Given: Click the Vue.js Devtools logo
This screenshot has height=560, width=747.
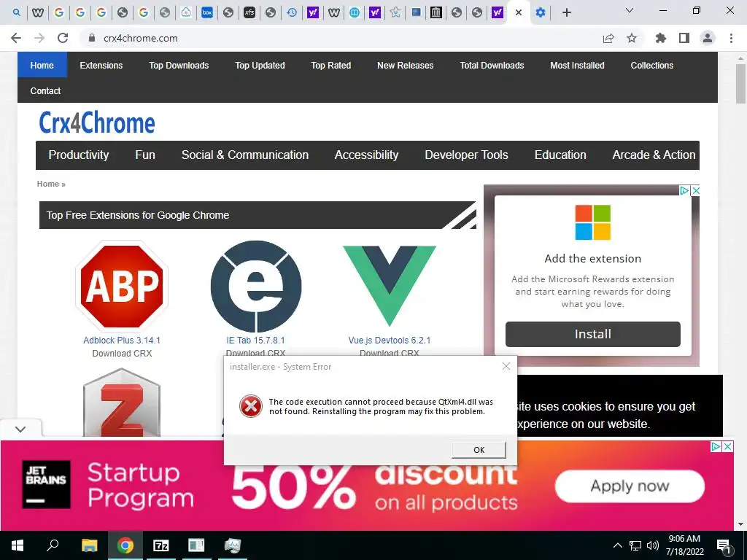Looking at the screenshot, I should click(x=390, y=286).
